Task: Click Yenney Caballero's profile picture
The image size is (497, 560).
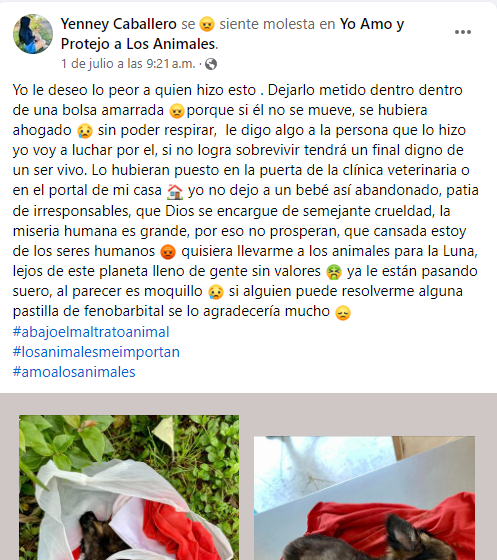Action: [33, 34]
